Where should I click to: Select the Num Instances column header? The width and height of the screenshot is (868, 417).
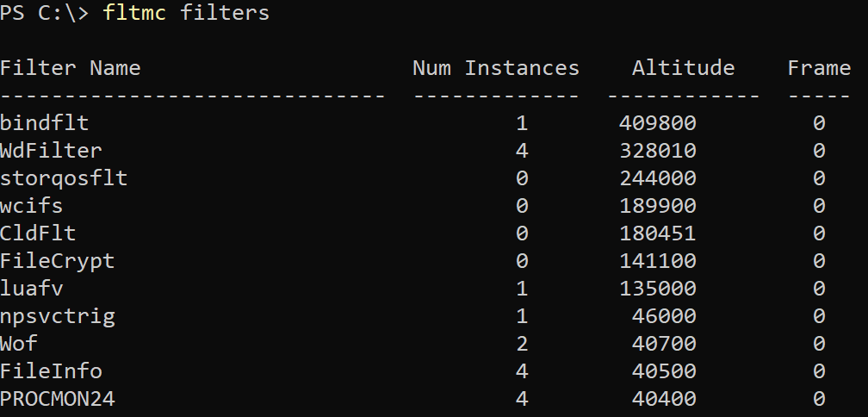click(x=496, y=68)
